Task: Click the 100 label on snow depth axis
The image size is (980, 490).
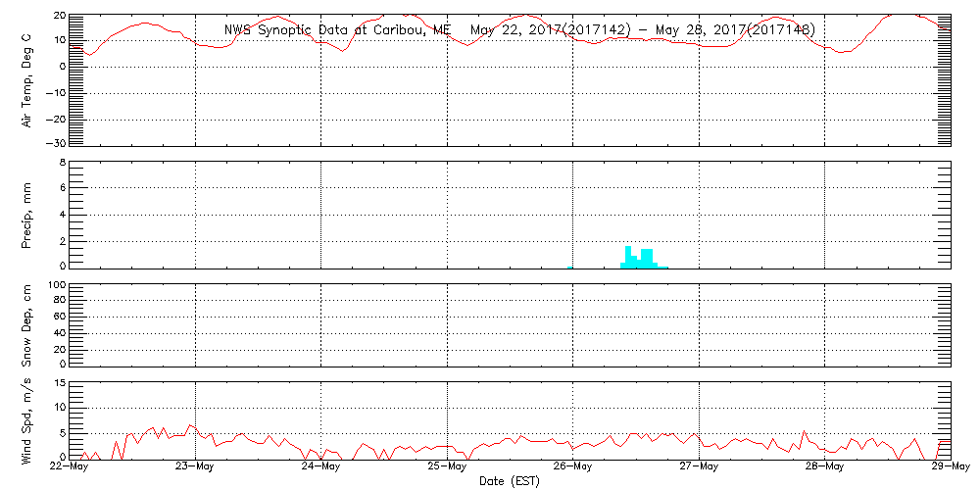Action: (x=56, y=286)
